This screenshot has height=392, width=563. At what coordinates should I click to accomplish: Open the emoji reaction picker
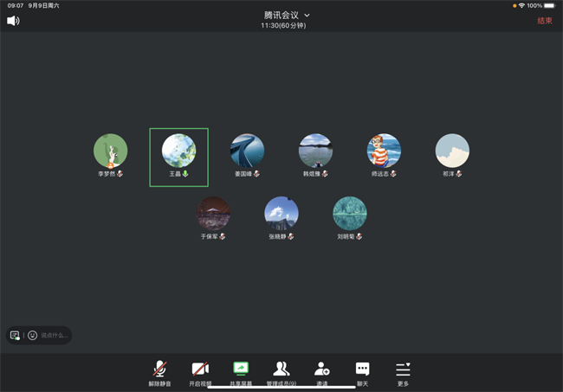[x=32, y=336]
